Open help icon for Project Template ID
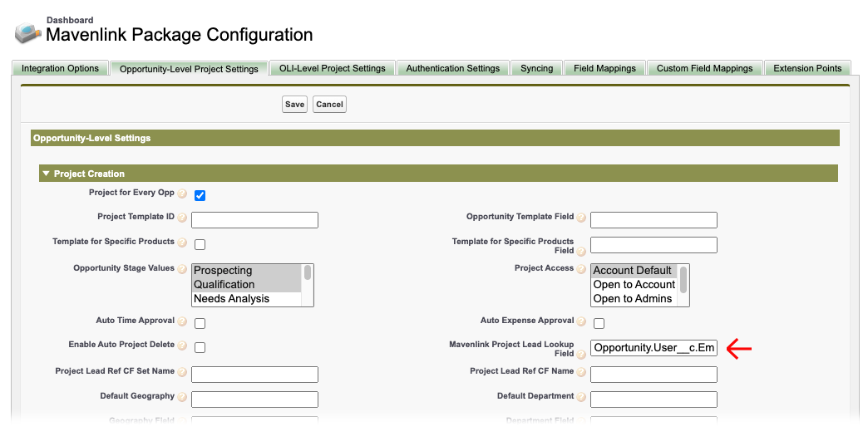Viewport: 868px width, 441px height. coord(182,218)
